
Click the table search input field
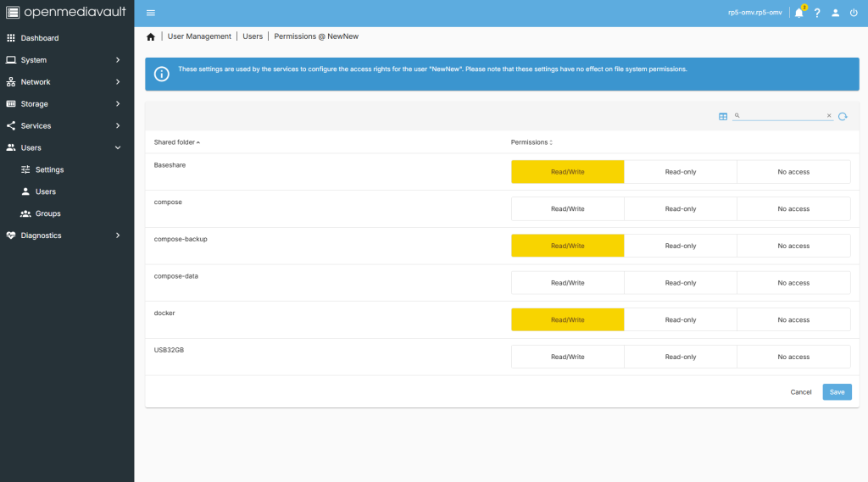(x=782, y=116)
